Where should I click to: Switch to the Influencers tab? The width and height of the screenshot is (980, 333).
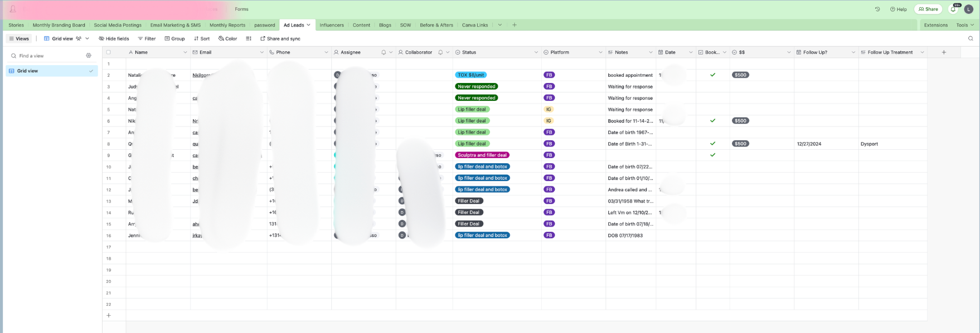(332, 25)
